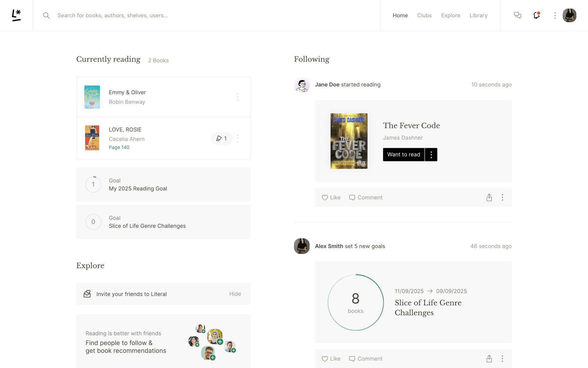Open The Fever Code cover image
588x368 pixels.
click(349, 141)
